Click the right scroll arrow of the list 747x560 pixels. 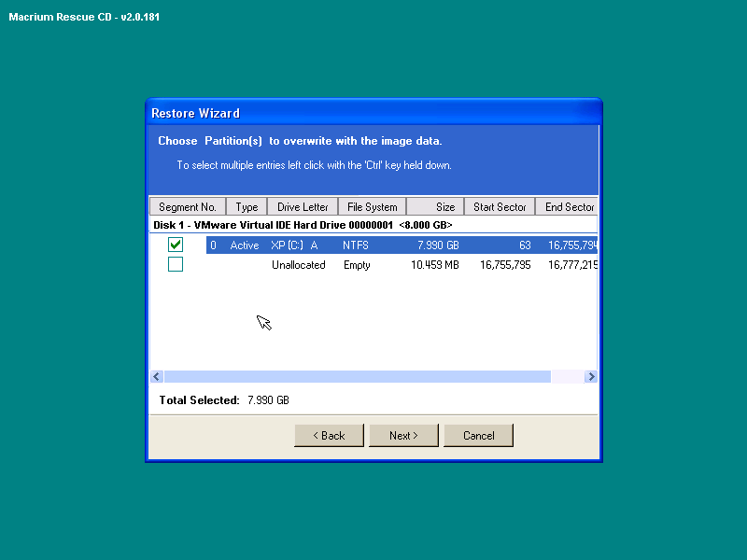[x=591, y=377]
